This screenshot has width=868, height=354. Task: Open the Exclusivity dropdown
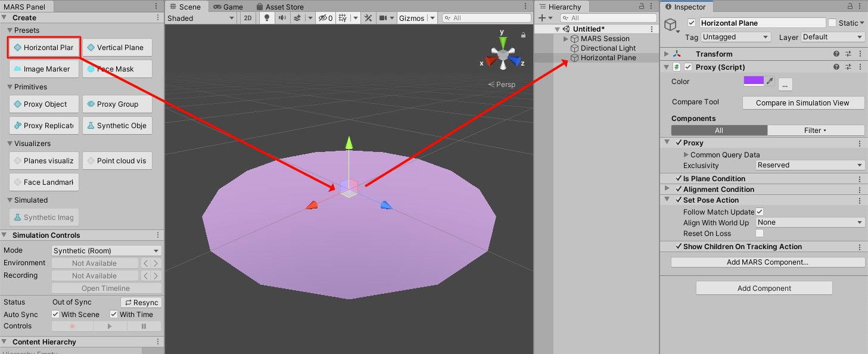point(810,165)
